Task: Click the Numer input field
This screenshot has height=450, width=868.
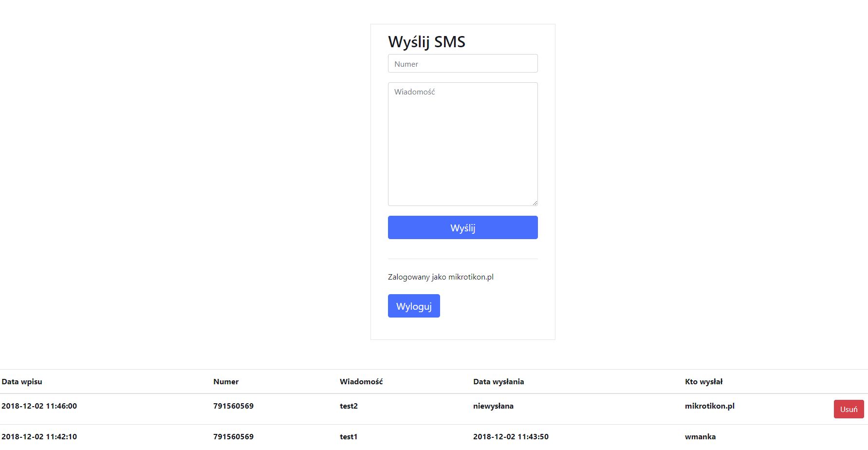Action: 462,63
